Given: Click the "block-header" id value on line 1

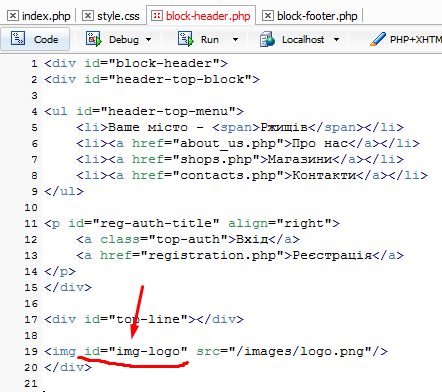Looking at the screenshot, I should point(164,63).
